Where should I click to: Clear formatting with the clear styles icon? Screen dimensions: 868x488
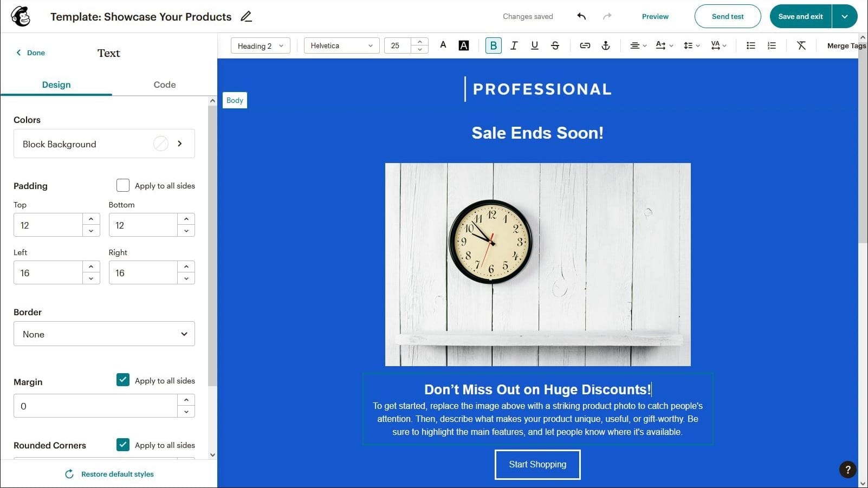point(801,45)
